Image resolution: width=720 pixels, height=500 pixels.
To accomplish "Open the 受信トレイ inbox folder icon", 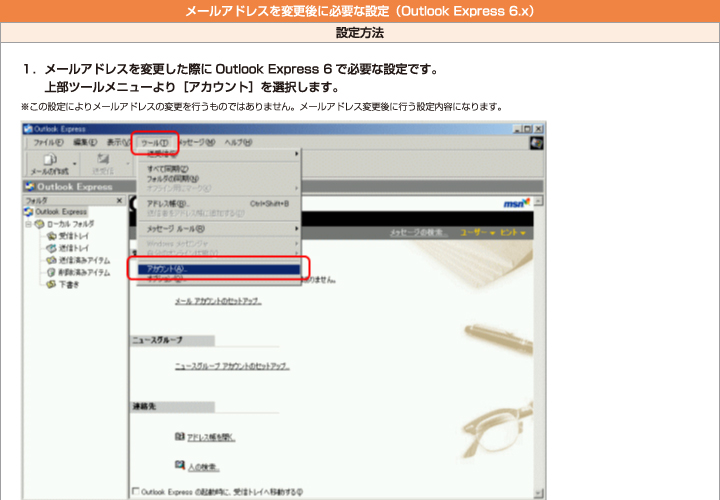I will [x=52, y=236].
